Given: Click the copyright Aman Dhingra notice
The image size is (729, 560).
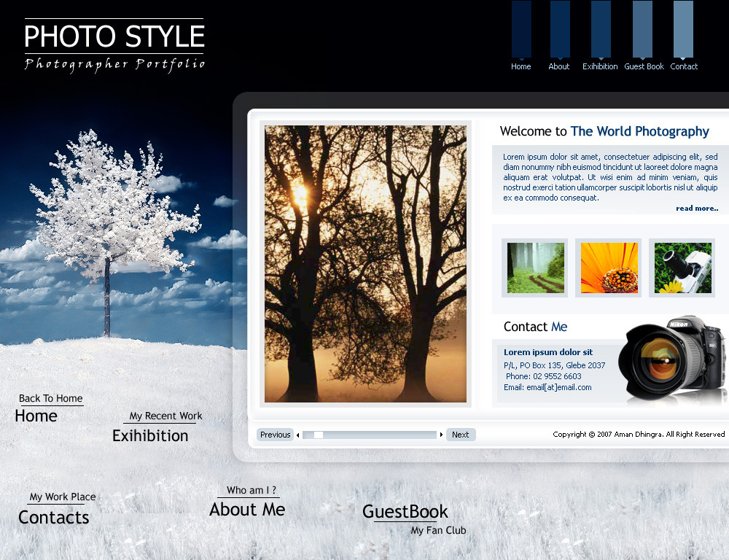Looking at the screenshot, I should tap(639, 435).
